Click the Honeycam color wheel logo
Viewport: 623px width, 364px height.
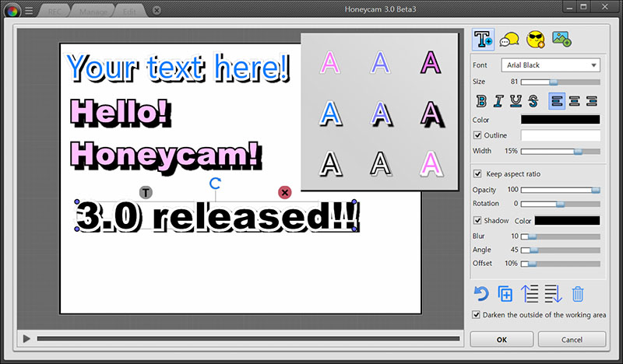(x=12, y=11)
